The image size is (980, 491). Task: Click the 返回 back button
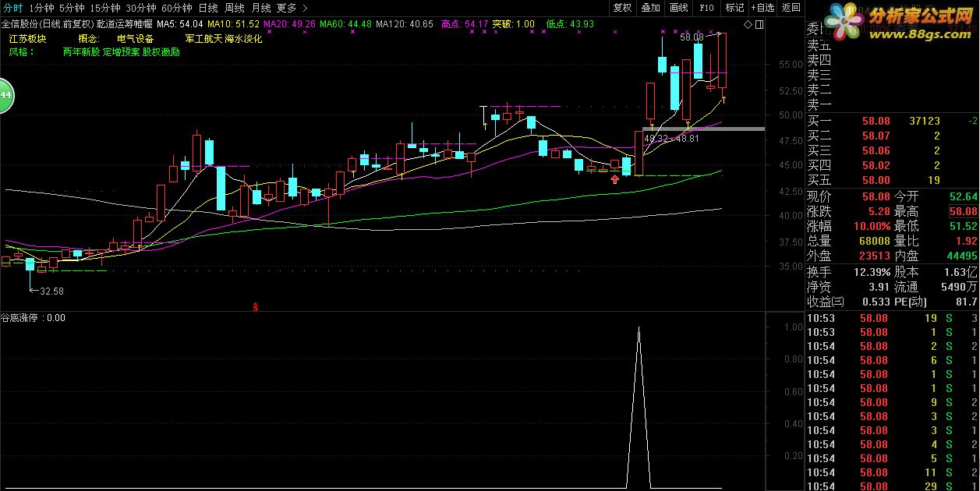click(791, 8)
